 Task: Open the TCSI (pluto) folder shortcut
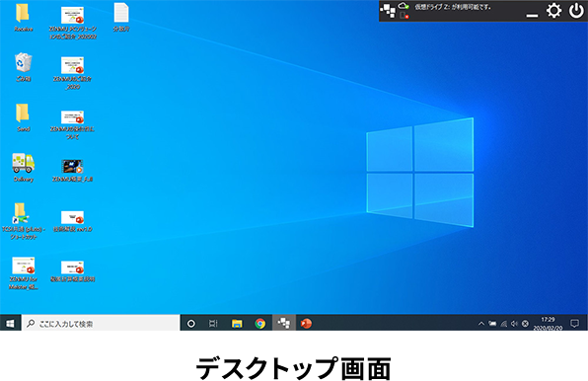point(24,220)
